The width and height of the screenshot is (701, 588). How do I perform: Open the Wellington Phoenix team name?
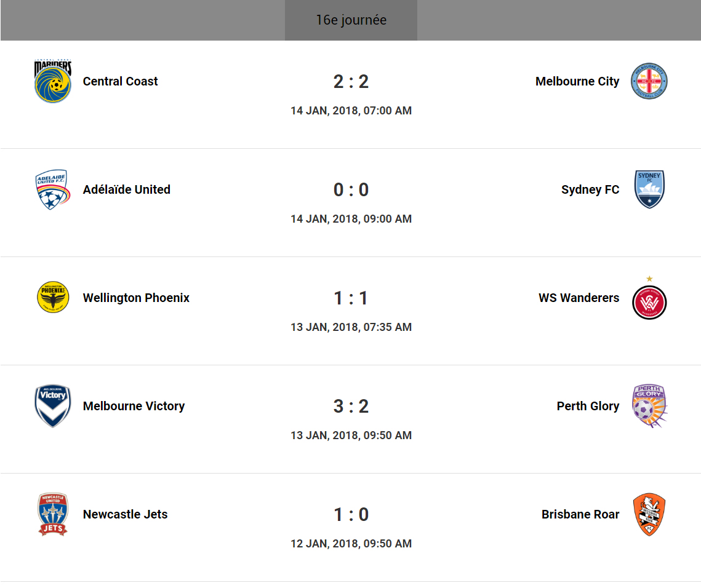click(x=136, y=298)
